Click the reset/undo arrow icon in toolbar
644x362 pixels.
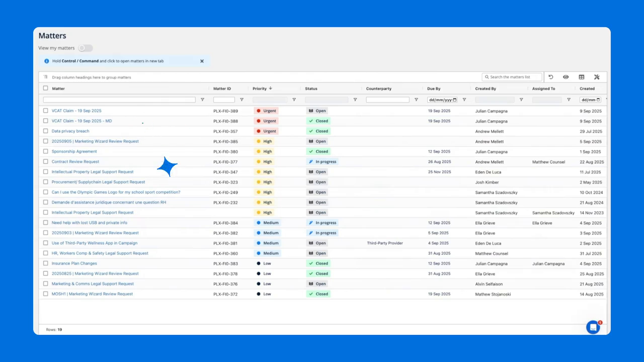[551, 77]
